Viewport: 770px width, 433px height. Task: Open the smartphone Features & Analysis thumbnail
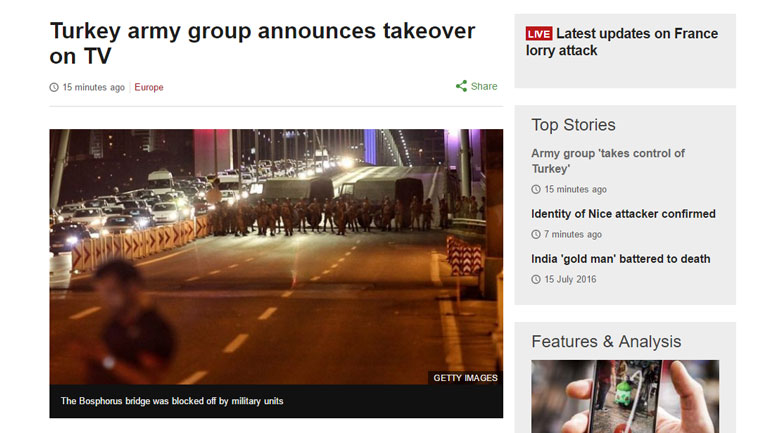pyautogui.click(x=625, y=397)
